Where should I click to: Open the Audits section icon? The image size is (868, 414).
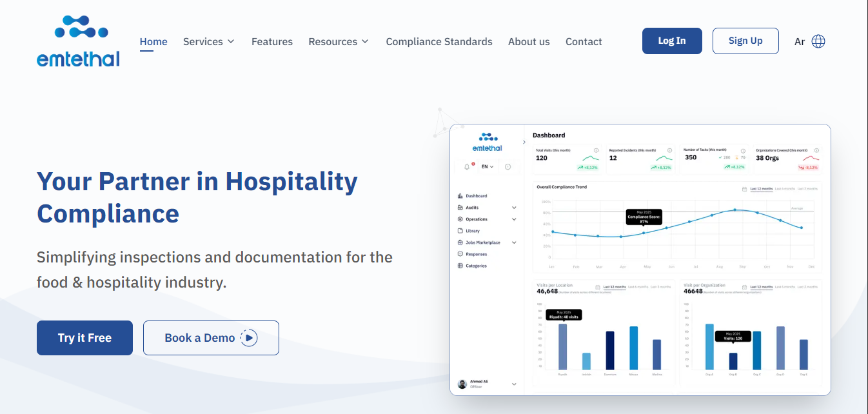point(460,207)
